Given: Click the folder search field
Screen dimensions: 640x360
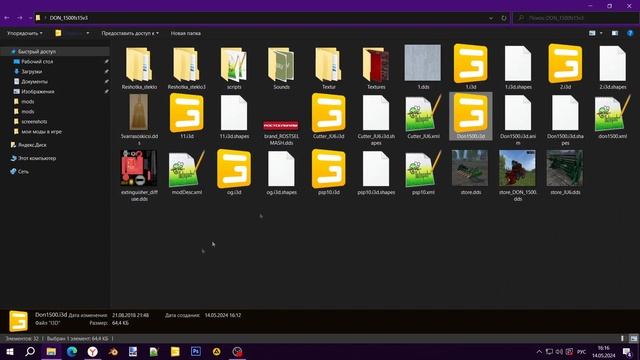Looking at the screenshot, I should click(x=576, y=18).
